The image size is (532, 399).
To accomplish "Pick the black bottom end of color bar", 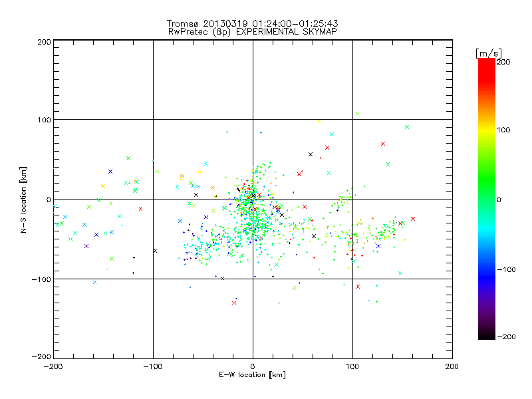I will pos(487,334).
